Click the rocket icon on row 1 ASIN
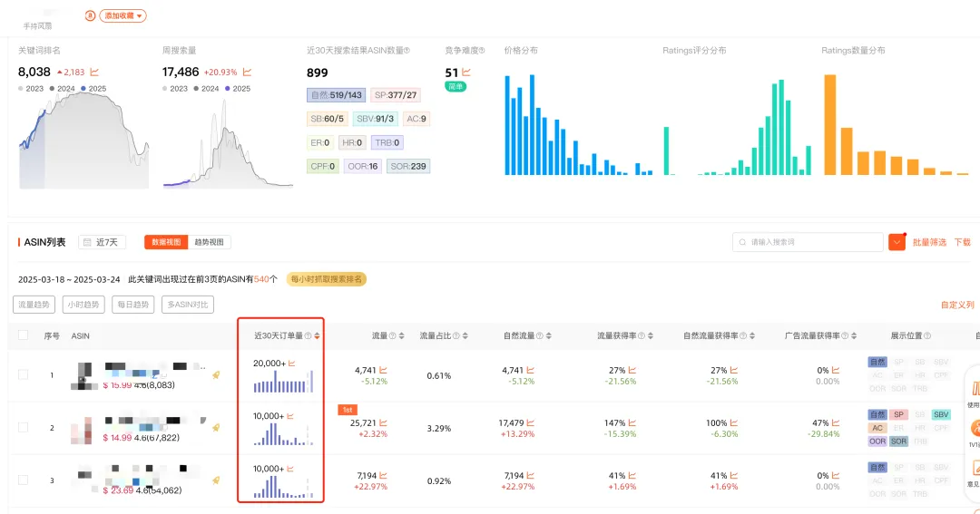This screenshot has width=980, height=514. tap(216, 374)
